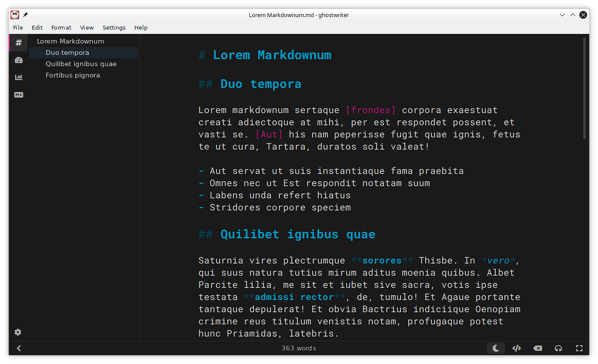The height and width of the screenshot is (364, 598).
Task: Select 'Fortibus pignora' in the outline
Action: click(73, 75)
